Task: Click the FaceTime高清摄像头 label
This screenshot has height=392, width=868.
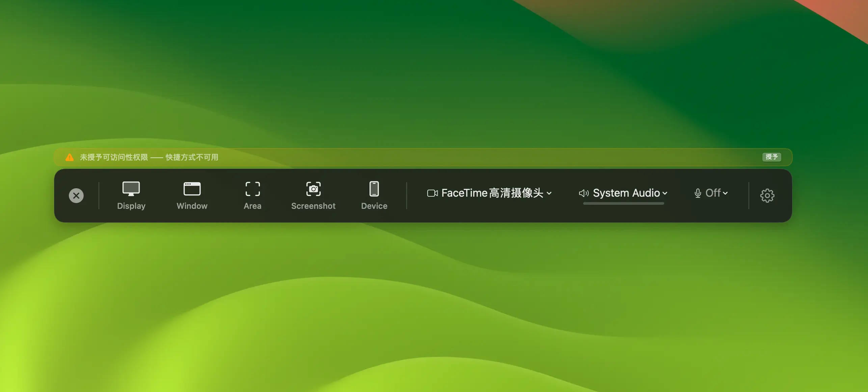Action: 492,193
